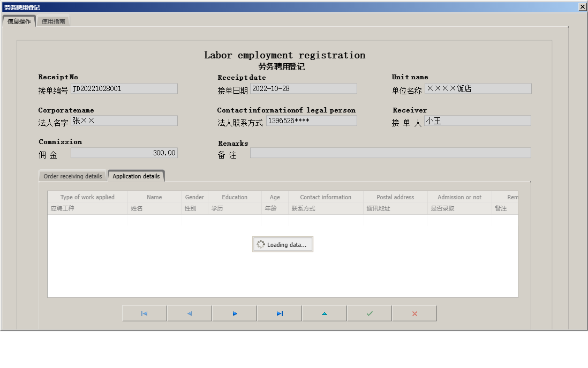Jump to the last record in navigator

(x=280, y=313)
